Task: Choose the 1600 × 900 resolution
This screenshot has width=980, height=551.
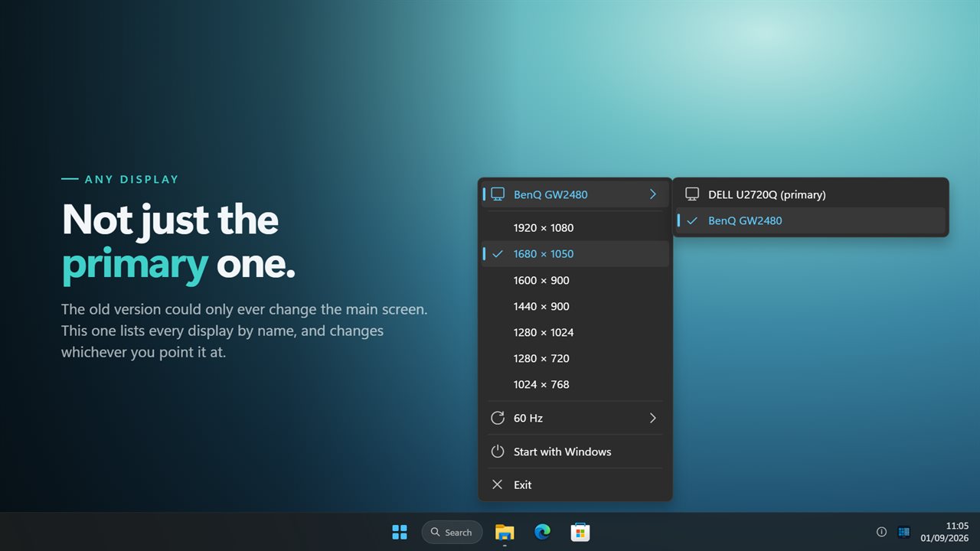Action: point(575,280)
